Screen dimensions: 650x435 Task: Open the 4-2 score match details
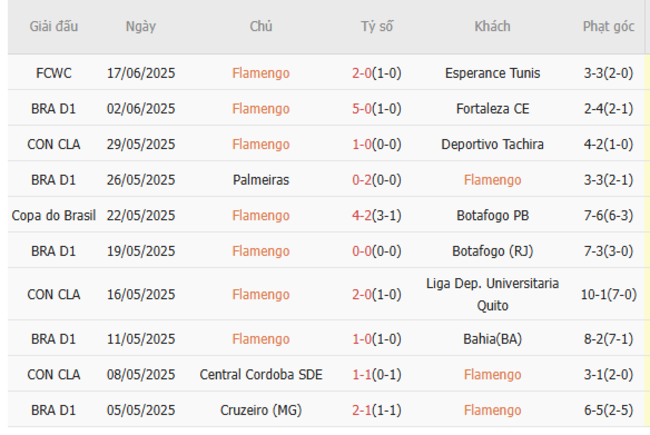pos(361,215)
